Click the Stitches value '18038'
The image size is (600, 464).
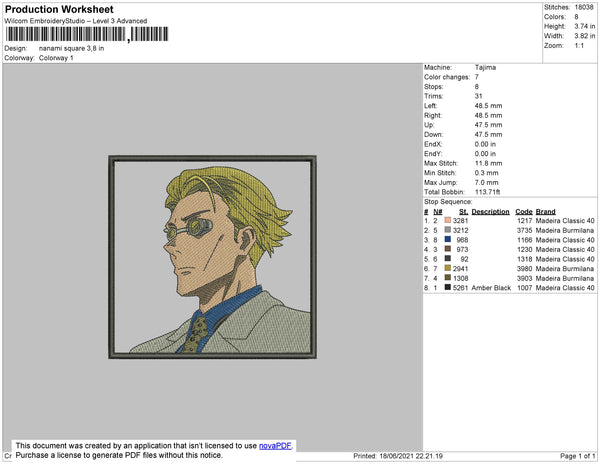[x=584, y=7]
